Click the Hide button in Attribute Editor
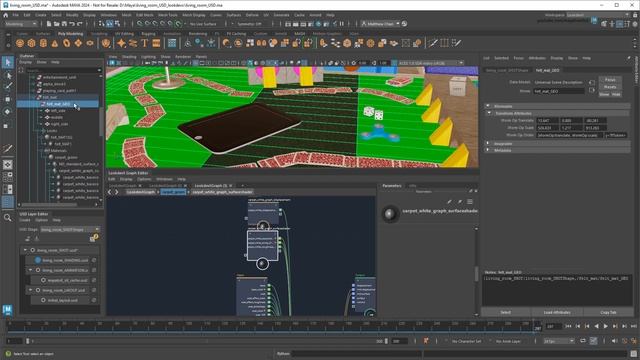 coord(616,94)
